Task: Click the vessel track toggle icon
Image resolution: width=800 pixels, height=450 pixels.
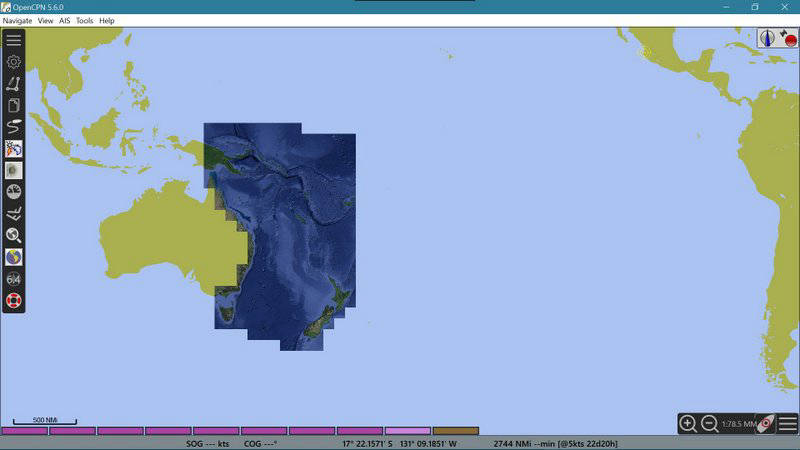Action: [x=14, y=127]
